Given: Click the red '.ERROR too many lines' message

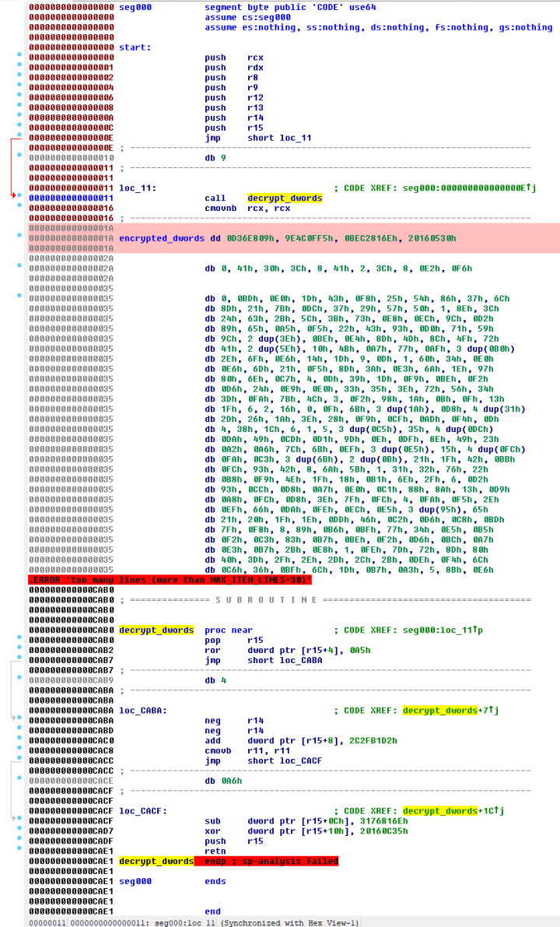Looking at the screenshot, I should click(169, 580).
